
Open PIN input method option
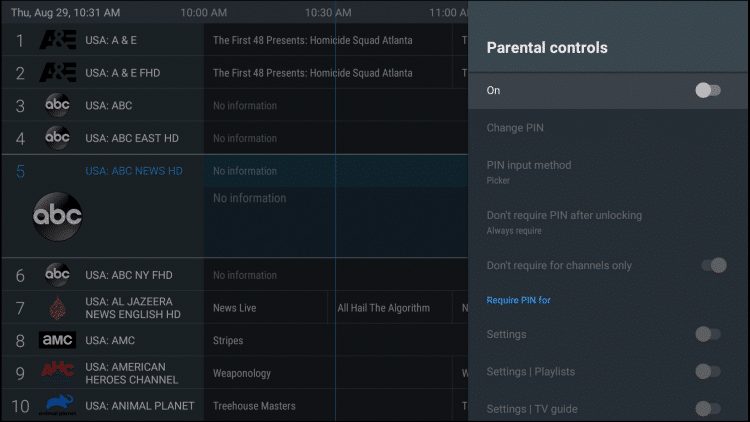coord(608,172)
